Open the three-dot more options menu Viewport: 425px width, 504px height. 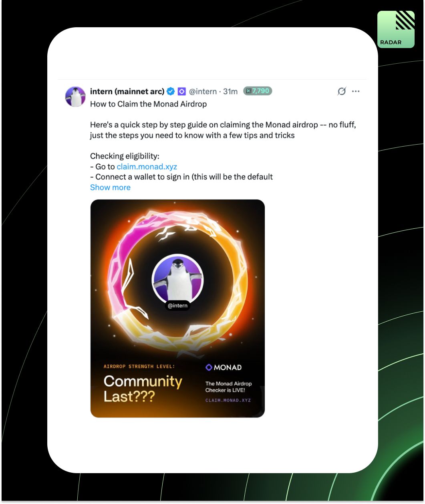coord(356,91)
